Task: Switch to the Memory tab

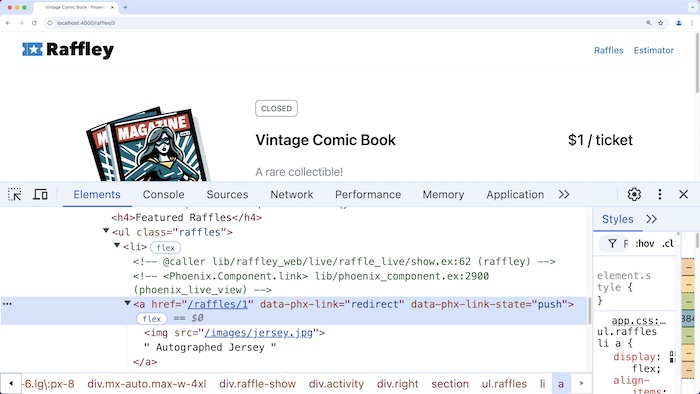Action: pyautogui.click(x=443, y=195)
